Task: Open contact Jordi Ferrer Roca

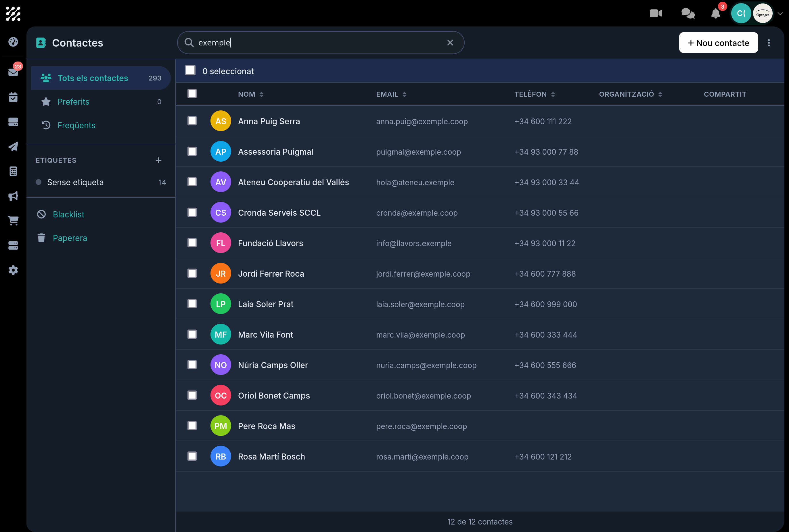Action: 271,273
